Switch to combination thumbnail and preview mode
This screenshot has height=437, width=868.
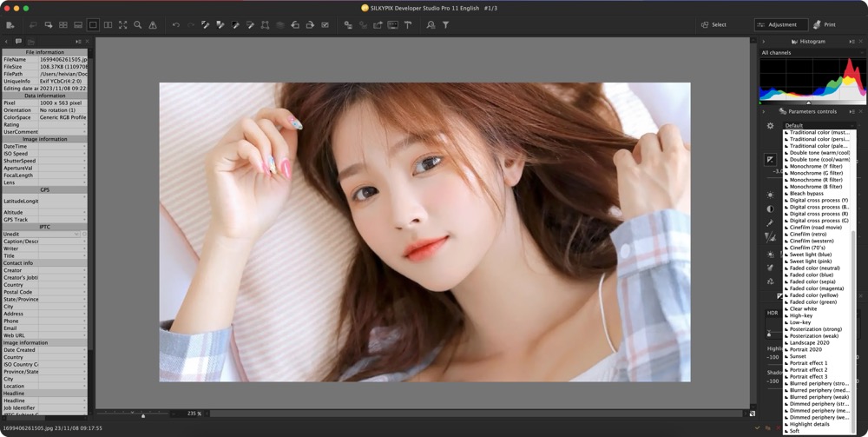pyautogui.click(x=78, y=25)
